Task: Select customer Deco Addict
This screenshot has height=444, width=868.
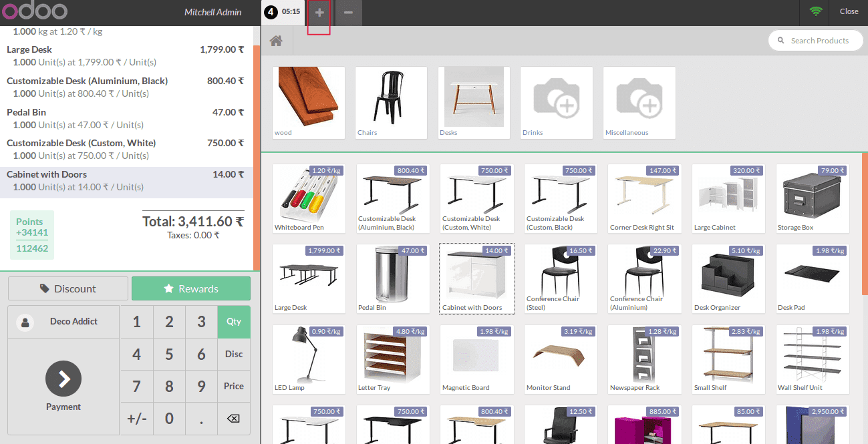Action: (63, 322)
